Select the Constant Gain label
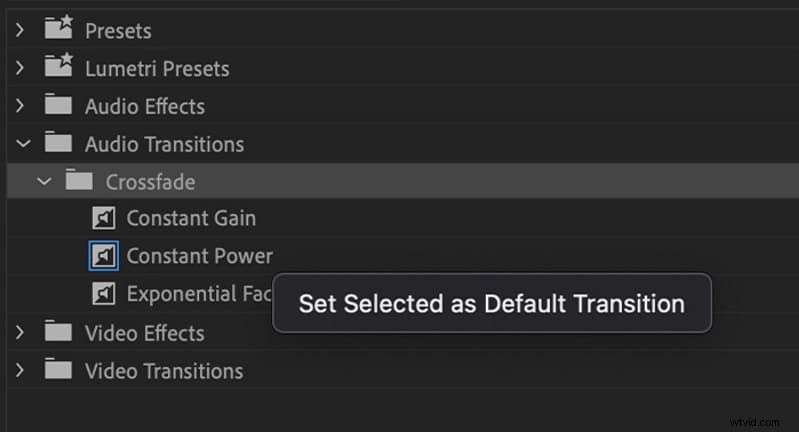Screen dimensions: 799x432 190,218
